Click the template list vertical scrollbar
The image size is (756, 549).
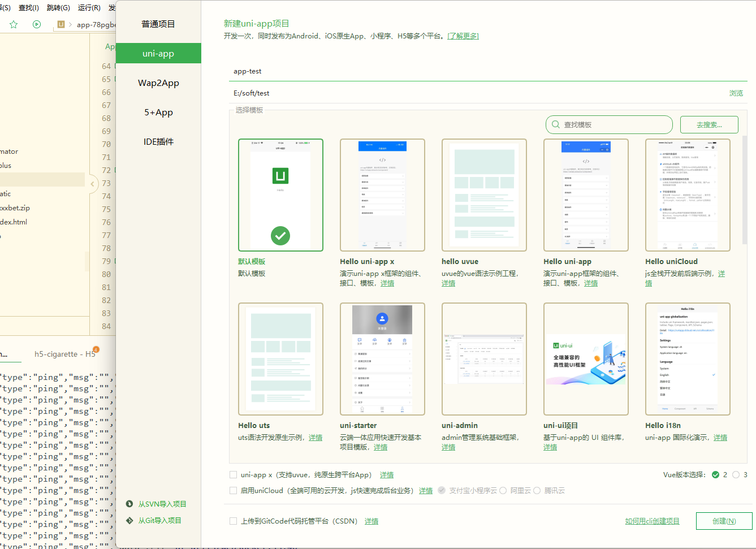(x=745, y=189)
